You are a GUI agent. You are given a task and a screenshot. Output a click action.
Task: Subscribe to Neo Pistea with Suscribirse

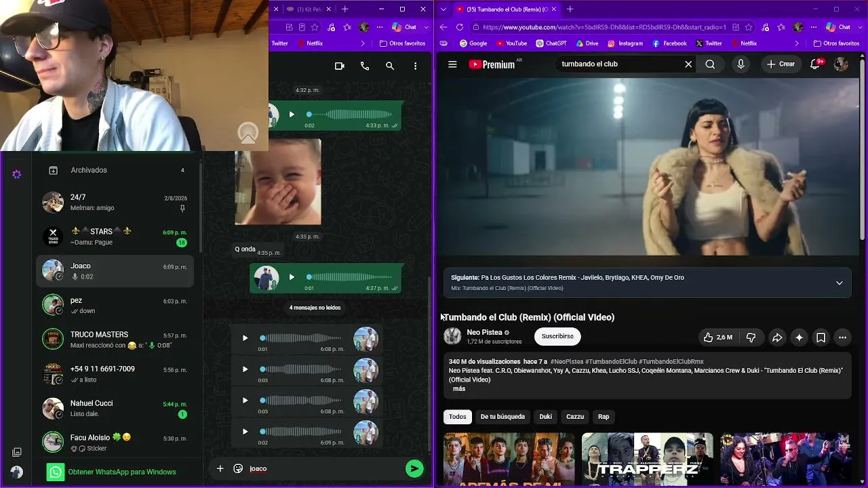557,336
